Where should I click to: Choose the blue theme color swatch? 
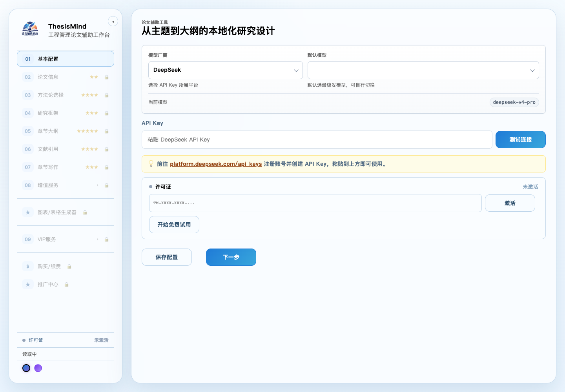pos(26,368)
